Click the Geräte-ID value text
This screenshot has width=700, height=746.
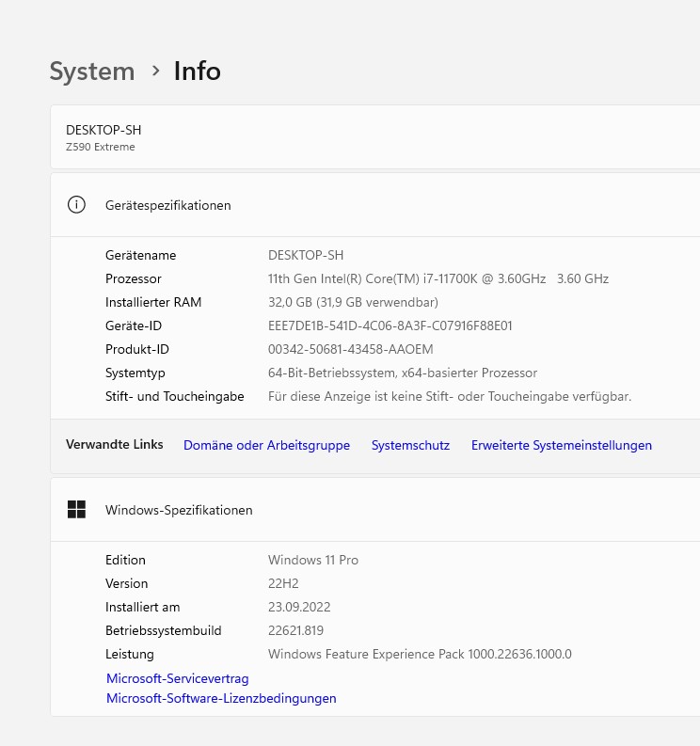[390, 325]
